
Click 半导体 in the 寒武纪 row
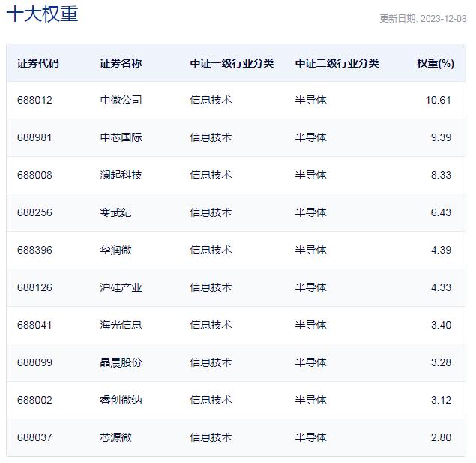pos(310,212)
